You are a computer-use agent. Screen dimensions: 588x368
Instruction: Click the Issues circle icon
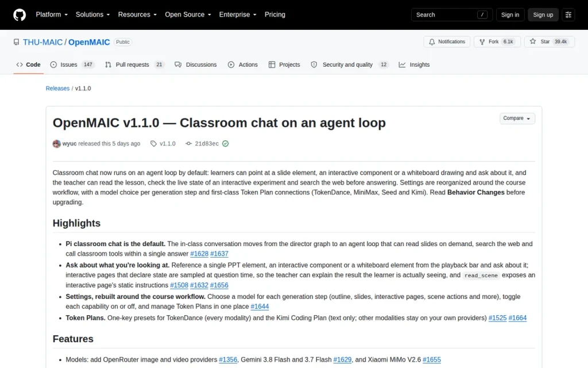point(53,64)
